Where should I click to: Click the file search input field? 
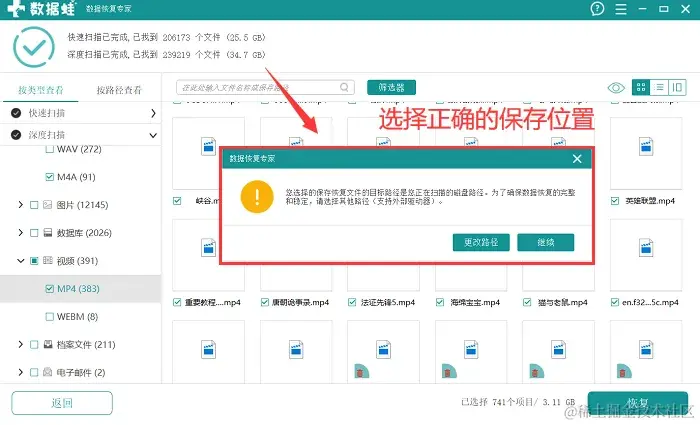click(x=265, y=88)
